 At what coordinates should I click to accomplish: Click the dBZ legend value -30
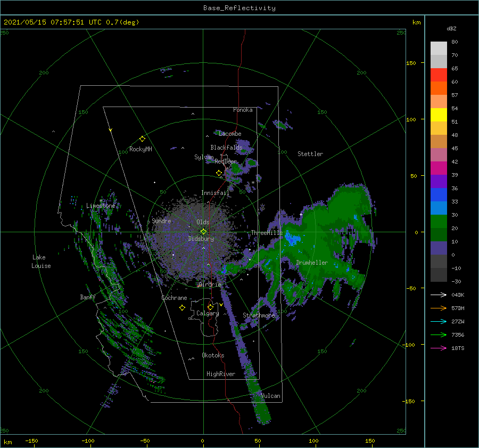[x=456, y=281]
